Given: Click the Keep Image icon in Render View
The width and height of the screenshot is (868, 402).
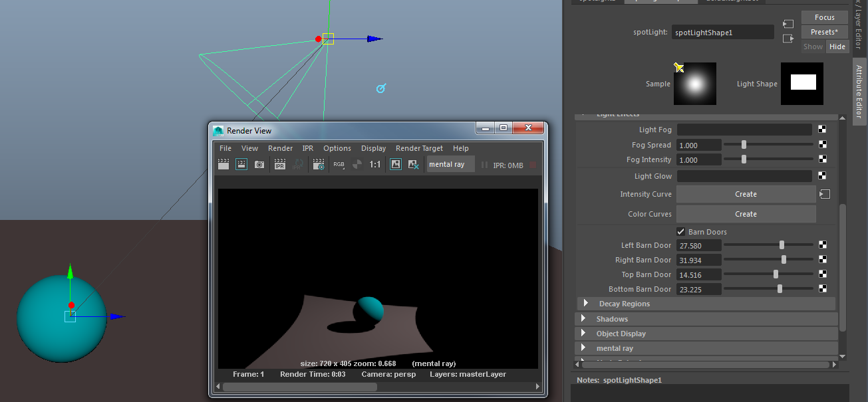Looking at the screenshot, I should click(396, 164).
